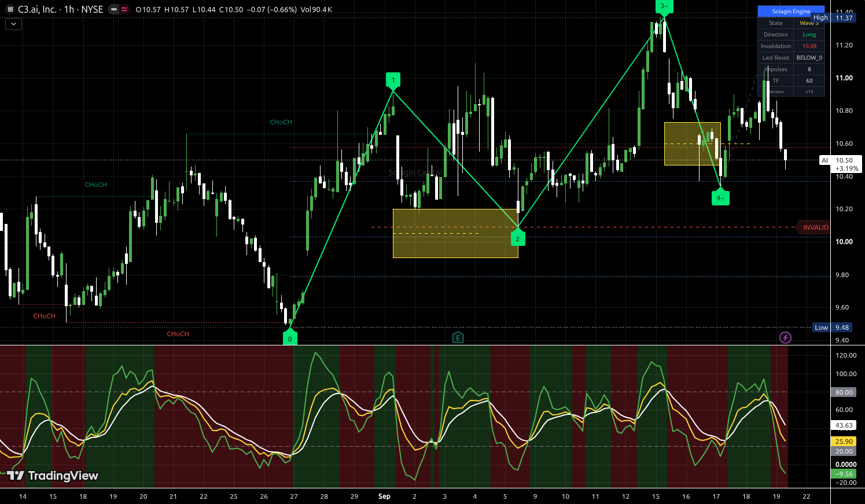Screen dimensions: 865x504
Task: Click the Invalidation row label in the table
Action: [775, 46]
